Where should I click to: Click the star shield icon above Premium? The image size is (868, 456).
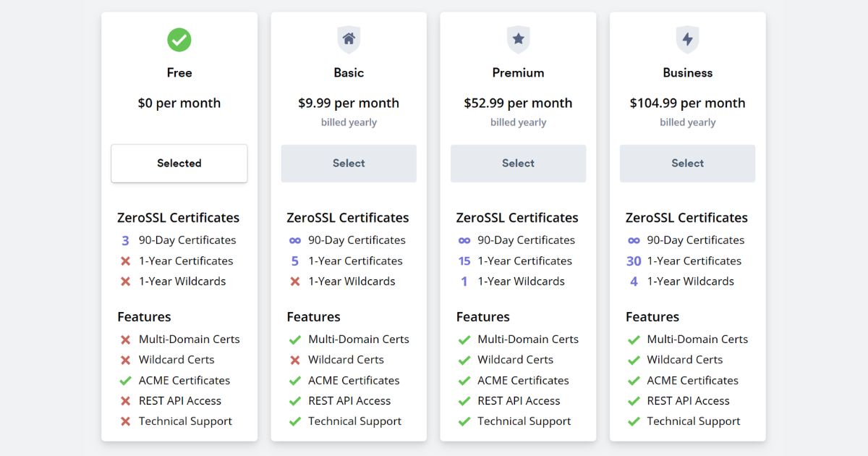(518, 40)
